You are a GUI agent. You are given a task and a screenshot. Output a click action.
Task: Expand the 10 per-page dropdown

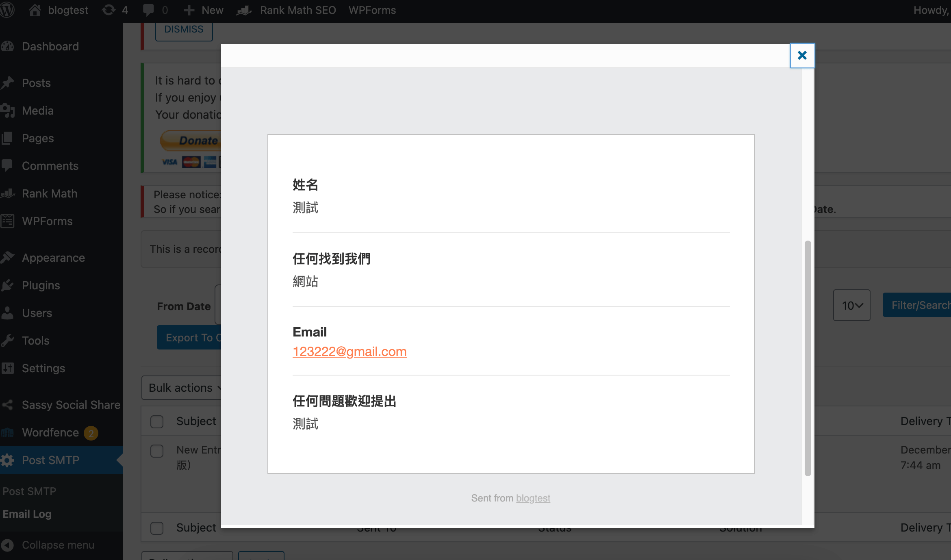pos(851,305)
